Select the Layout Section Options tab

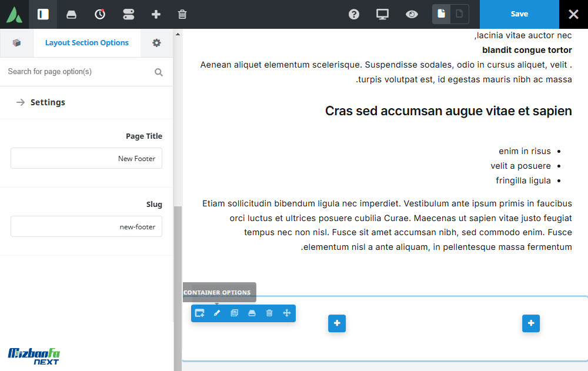[x=87, y=43]
